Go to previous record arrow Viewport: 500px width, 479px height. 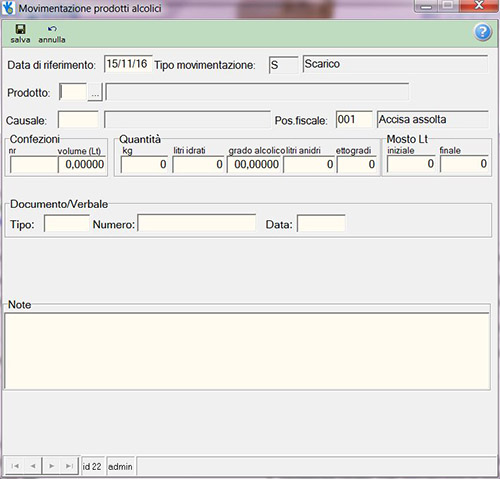click(33, 466)
